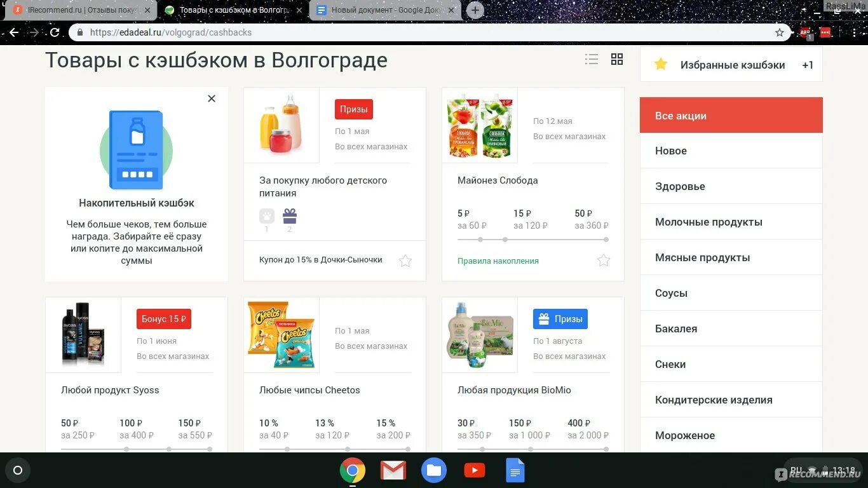This screenshot has height=488, width=868.
Task: Go back in browser history
Action: (14, 32)
